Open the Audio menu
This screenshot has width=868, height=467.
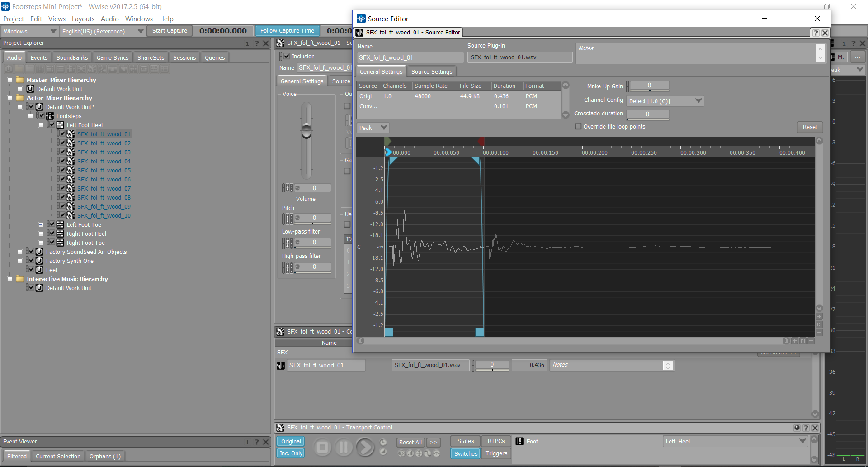(x=109, y=19)
